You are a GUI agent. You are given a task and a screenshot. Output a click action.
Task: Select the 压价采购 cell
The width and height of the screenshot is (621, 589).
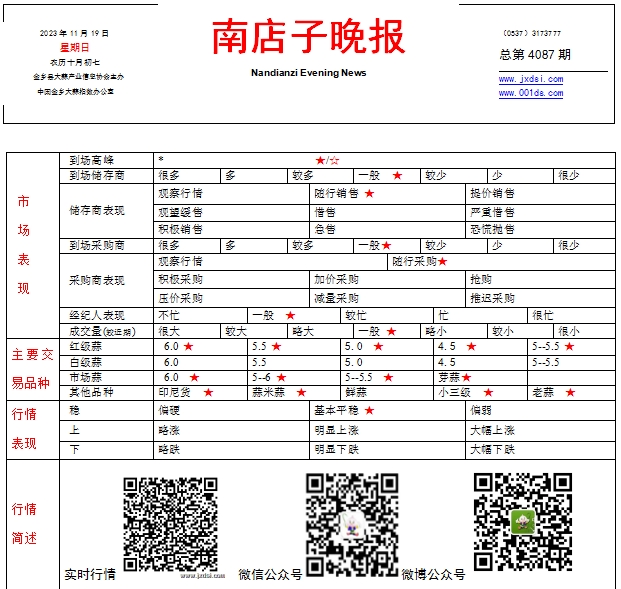231,298
